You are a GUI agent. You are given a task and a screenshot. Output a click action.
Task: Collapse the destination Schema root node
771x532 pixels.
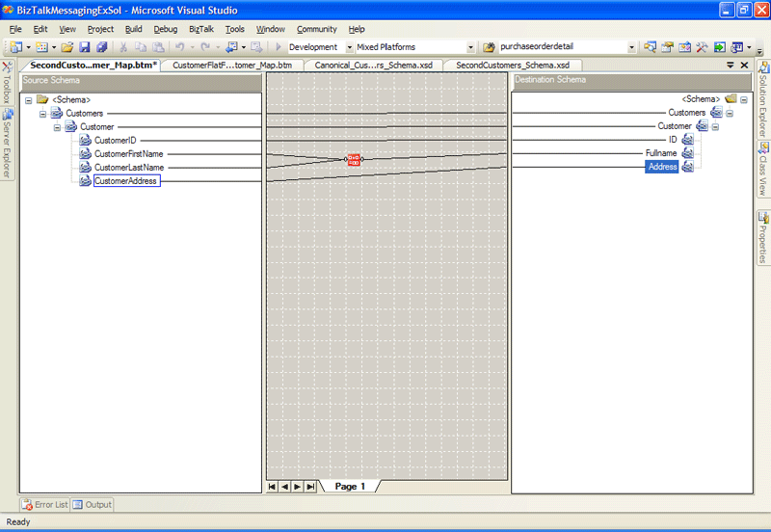click(744, 100)
